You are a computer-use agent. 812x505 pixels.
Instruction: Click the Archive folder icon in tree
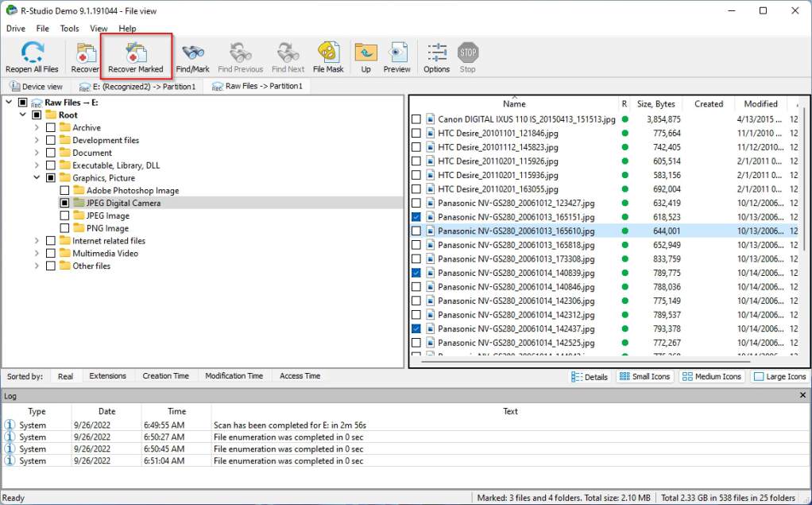click(x=64, y=127)
